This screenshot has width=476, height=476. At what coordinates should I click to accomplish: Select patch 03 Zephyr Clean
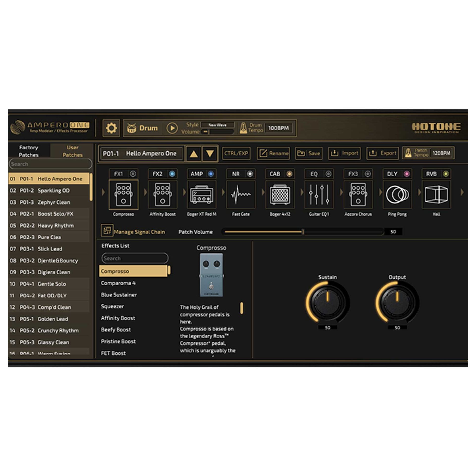[49, 202]
